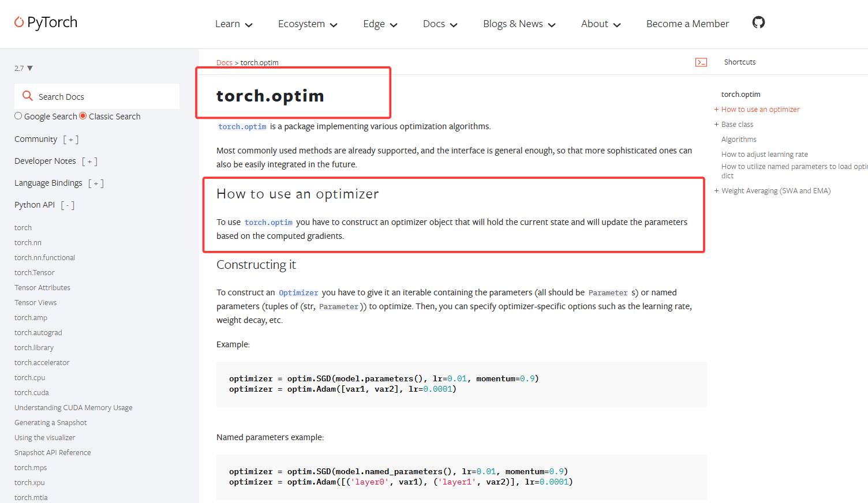Click the torch.optim entry in shortcuts
Viewport: 868px width, 503px height.
pos(741,95)
